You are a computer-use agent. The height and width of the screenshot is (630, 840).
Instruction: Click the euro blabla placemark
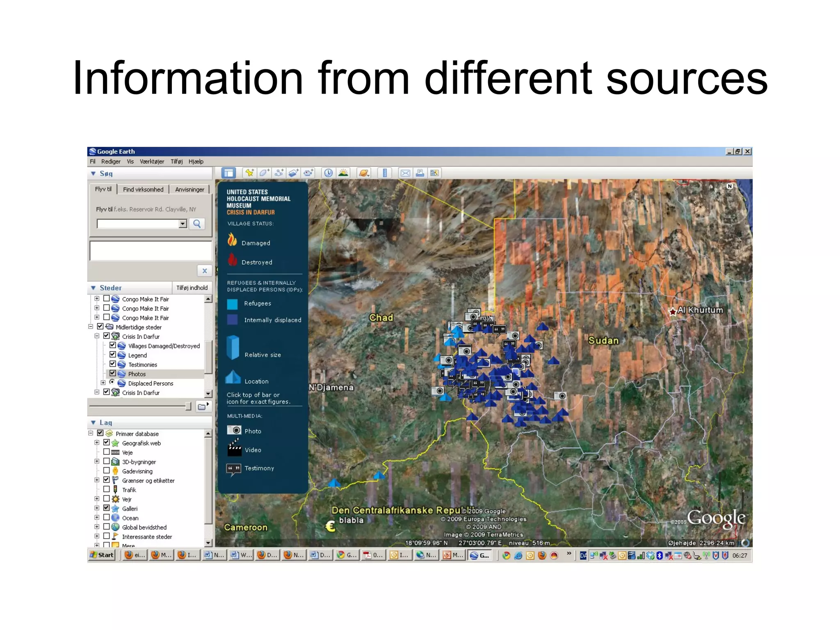(x=330, y=526)
